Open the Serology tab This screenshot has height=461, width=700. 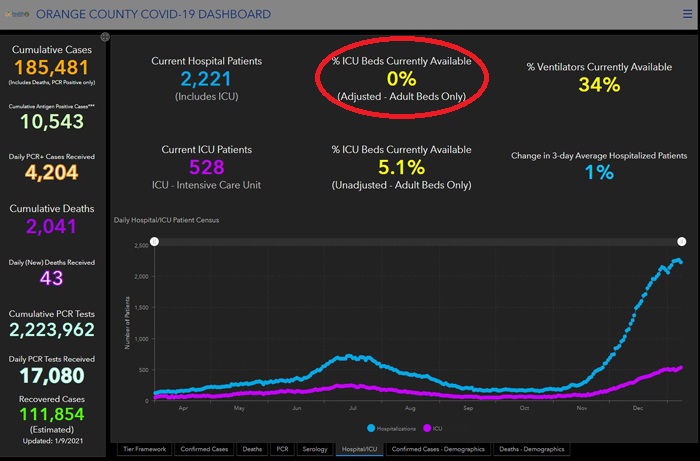(x=315, y=449)
